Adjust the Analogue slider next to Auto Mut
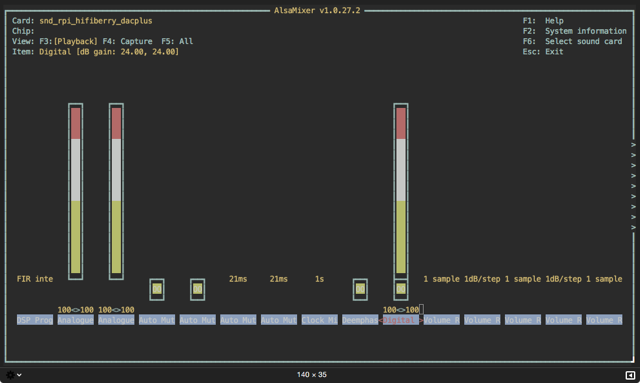The image size is (640, 383). pos(116,191)
